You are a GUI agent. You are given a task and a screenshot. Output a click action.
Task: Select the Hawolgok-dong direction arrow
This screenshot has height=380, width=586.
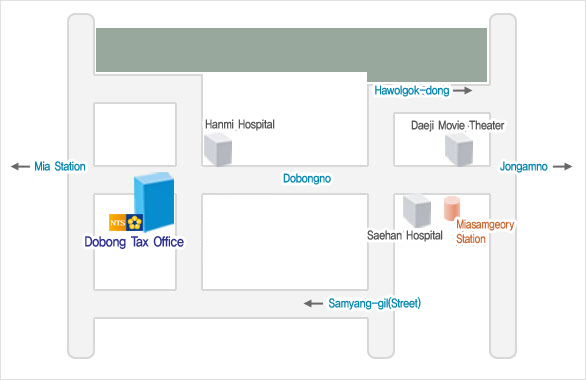pos(463,90)
